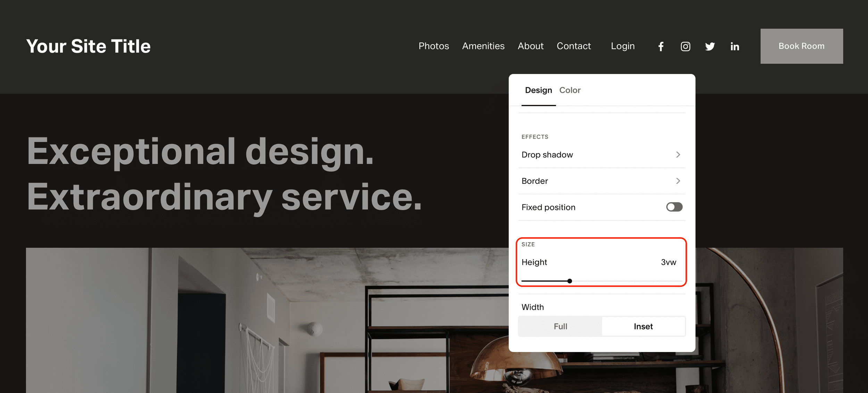This screenshot has height=393, width=868.
Task: Click the Instagram icon in header
Action: (685, 46)
